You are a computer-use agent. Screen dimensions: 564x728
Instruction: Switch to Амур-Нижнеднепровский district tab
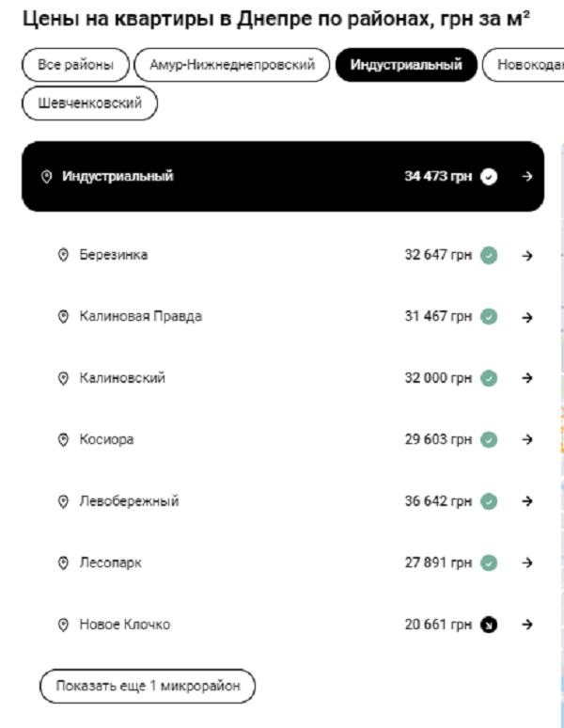[x=232, y=65]
